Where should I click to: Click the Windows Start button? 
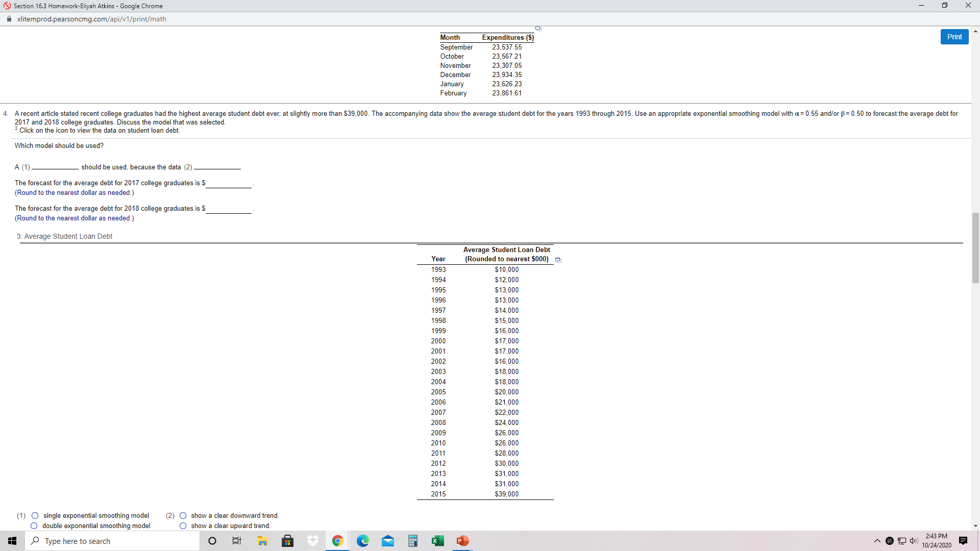point(12,541)
